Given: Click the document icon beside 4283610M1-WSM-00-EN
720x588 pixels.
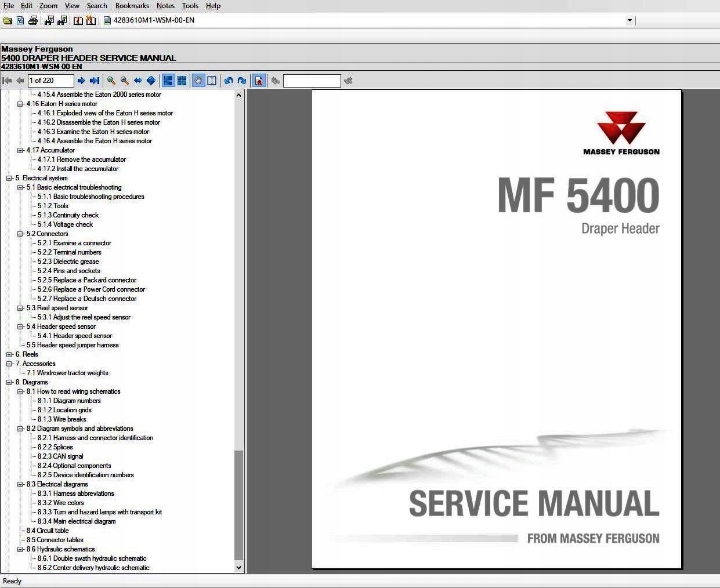Looking at the screenshot, I should 107,20.
